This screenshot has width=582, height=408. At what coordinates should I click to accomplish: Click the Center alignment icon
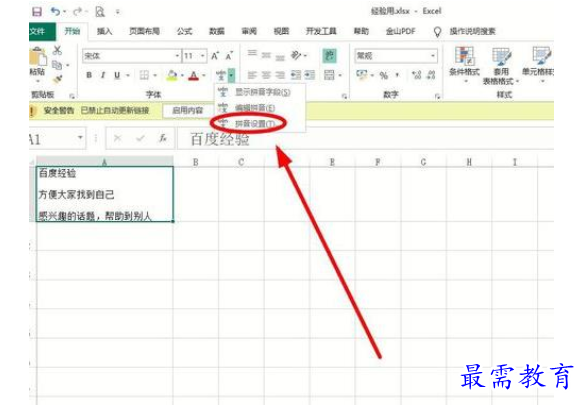[266, 75]
